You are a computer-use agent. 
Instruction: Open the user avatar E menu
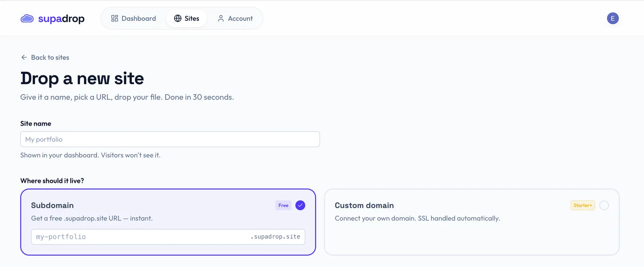613,19
